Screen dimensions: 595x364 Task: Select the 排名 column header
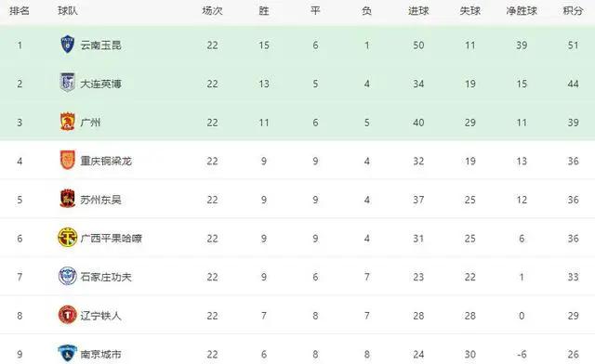pos(20,11)
